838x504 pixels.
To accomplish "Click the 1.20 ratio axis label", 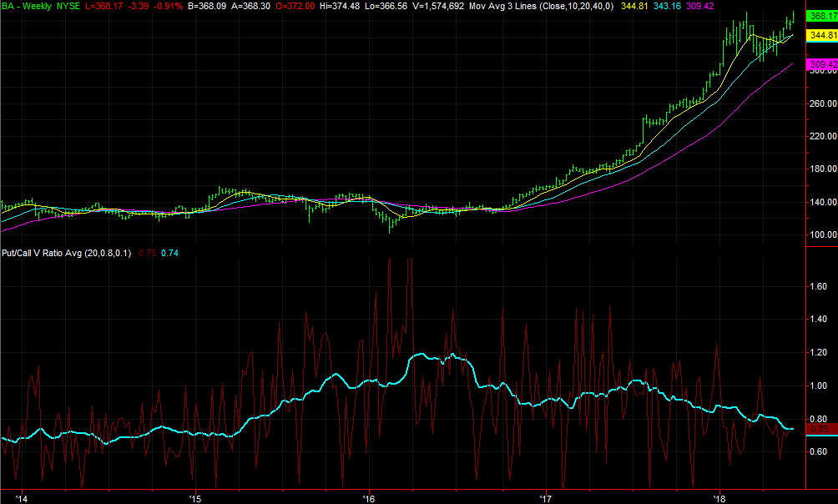I will click(818, 353).
